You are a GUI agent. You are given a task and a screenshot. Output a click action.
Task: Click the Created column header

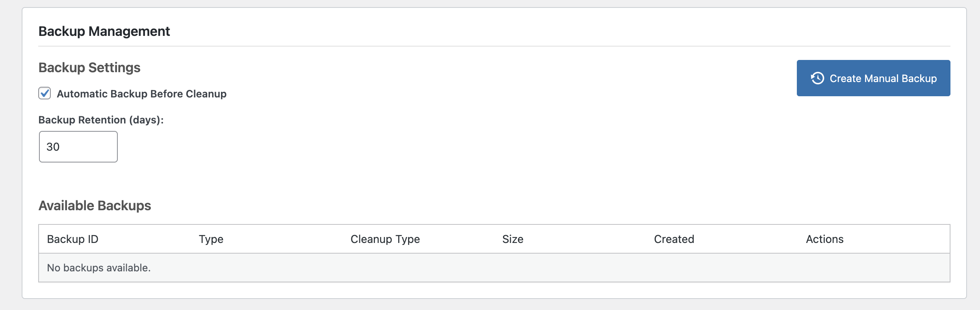674,239
